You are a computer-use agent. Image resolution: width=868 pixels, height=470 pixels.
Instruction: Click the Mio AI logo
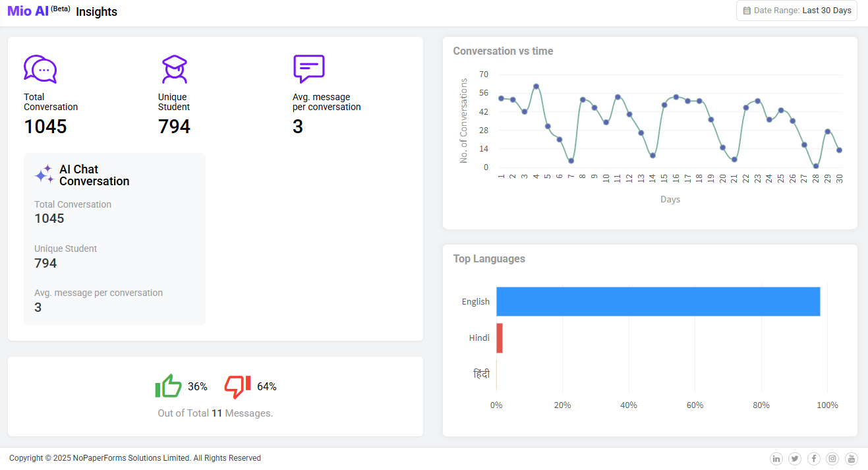pos(28,11)
